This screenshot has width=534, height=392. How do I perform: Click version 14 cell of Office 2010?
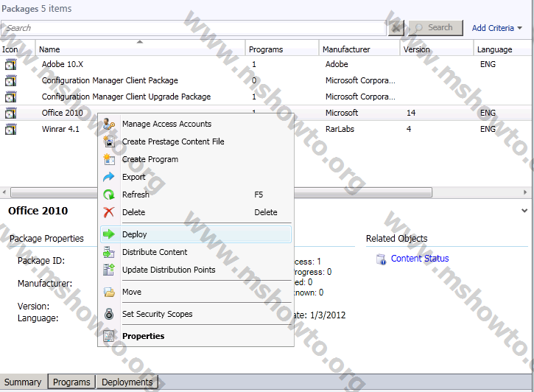(411, 113)
